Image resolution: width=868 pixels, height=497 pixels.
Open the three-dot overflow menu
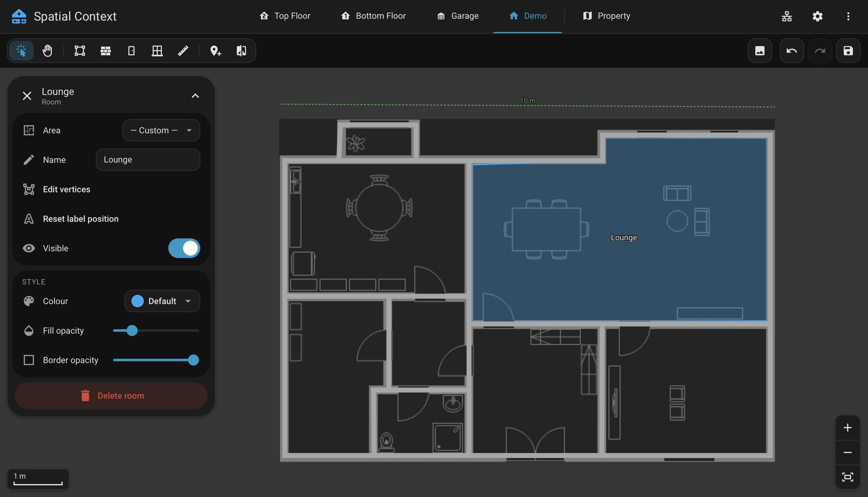coord(848,16)
